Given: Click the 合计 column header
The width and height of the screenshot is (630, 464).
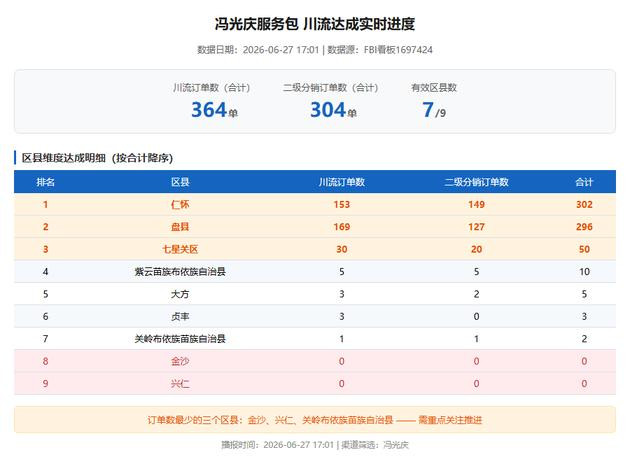Looking at the screenshot, I should [584, 182].
